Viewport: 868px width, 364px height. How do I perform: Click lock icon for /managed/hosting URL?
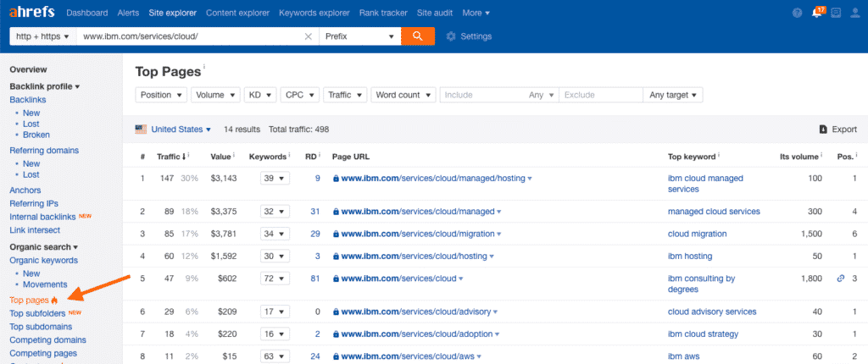pos(336,179)
